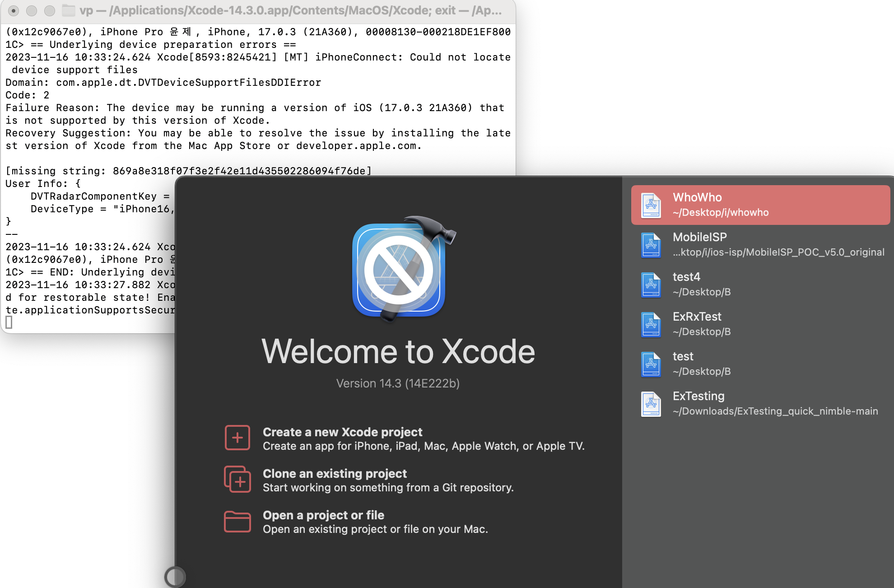The height and width of the screenshot is (588, 894).
Task: Click the test4 project file icon
Action: click(651, 285)
